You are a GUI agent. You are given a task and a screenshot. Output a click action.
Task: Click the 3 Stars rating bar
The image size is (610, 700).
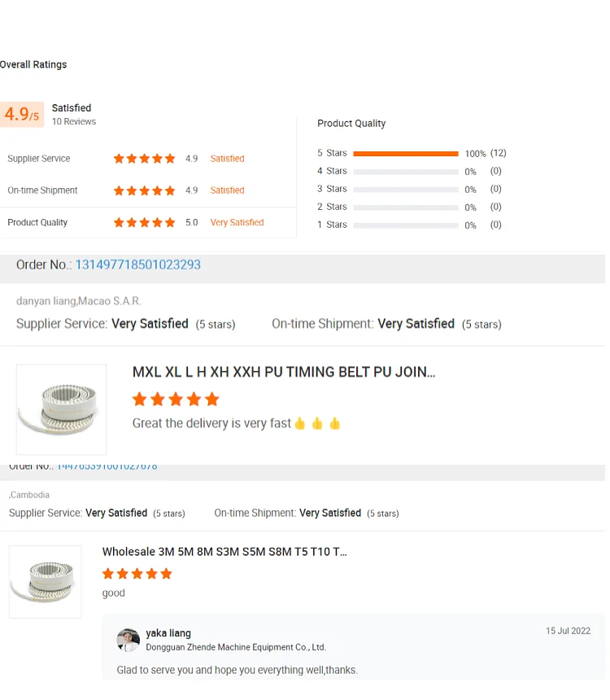(406, 190)
